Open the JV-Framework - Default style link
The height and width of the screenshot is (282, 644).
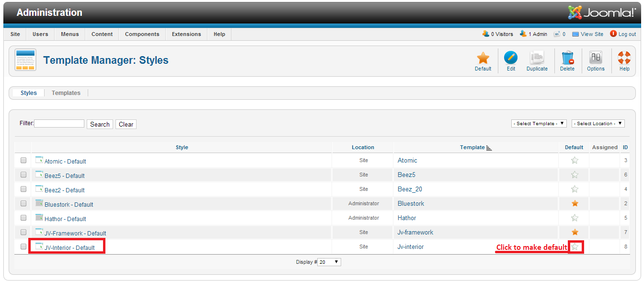click(x=75, y=234)
